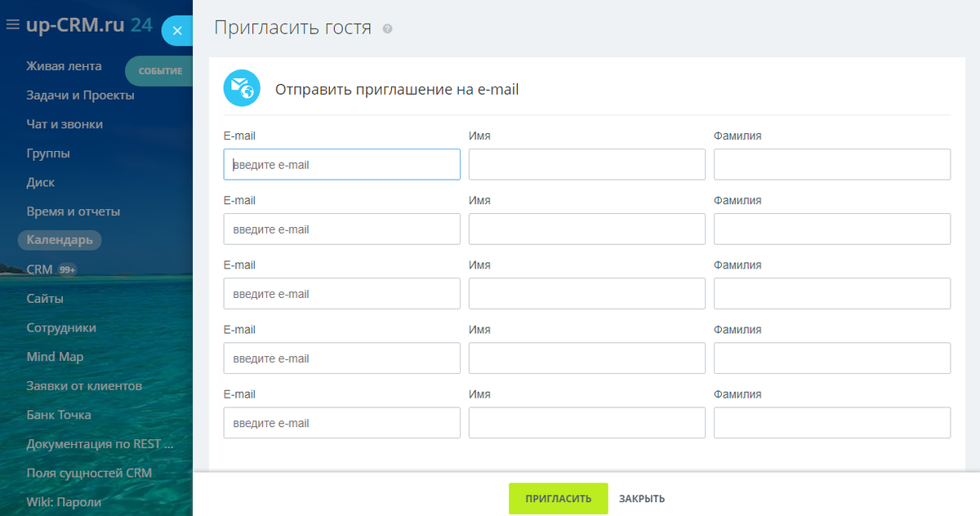Viewport: 980px width, 516px height.
Task: Open Группы menu item
Action: [x=48, y=153]
